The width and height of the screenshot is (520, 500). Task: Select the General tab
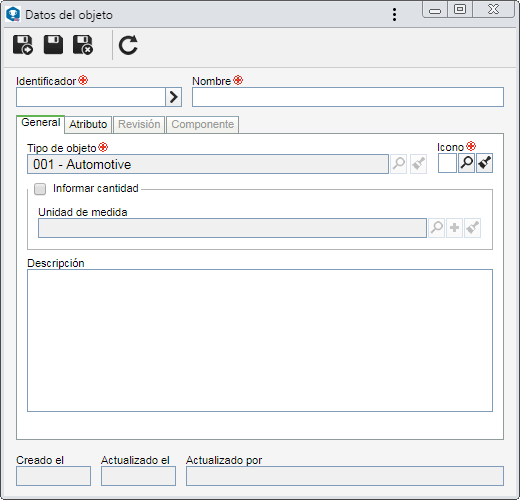point(41,123)
